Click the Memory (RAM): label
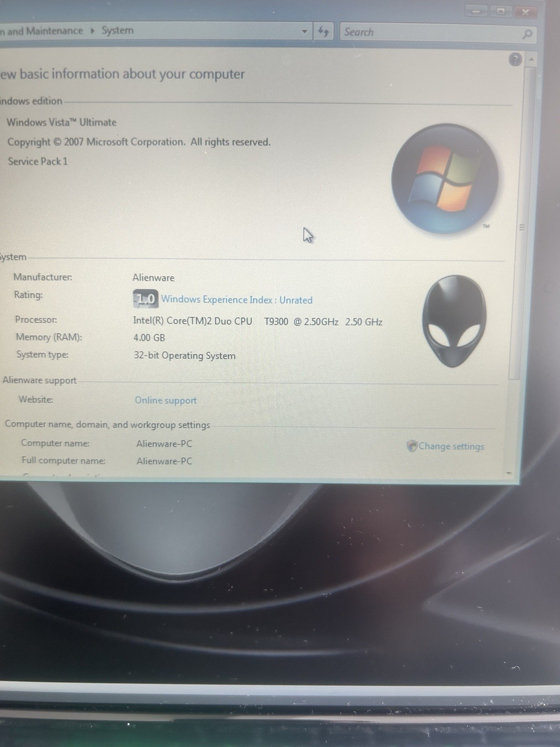Viewport: 560px width, 747px height. (49, 337)
